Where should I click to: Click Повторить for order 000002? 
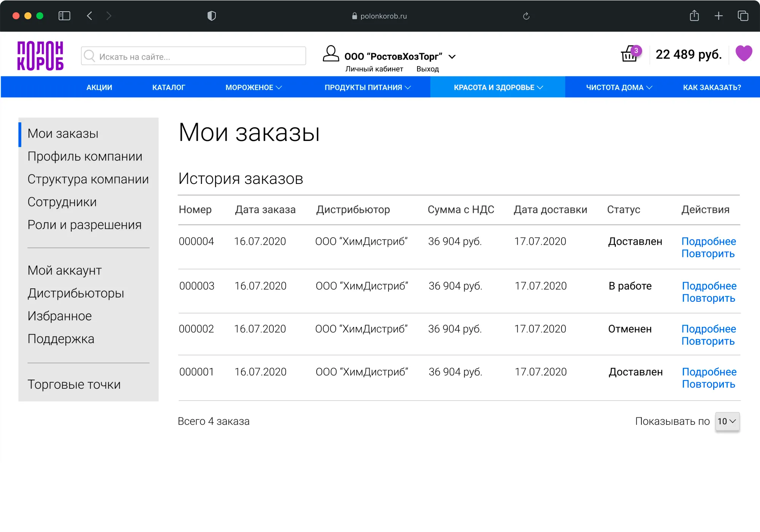tap(708, 341)
